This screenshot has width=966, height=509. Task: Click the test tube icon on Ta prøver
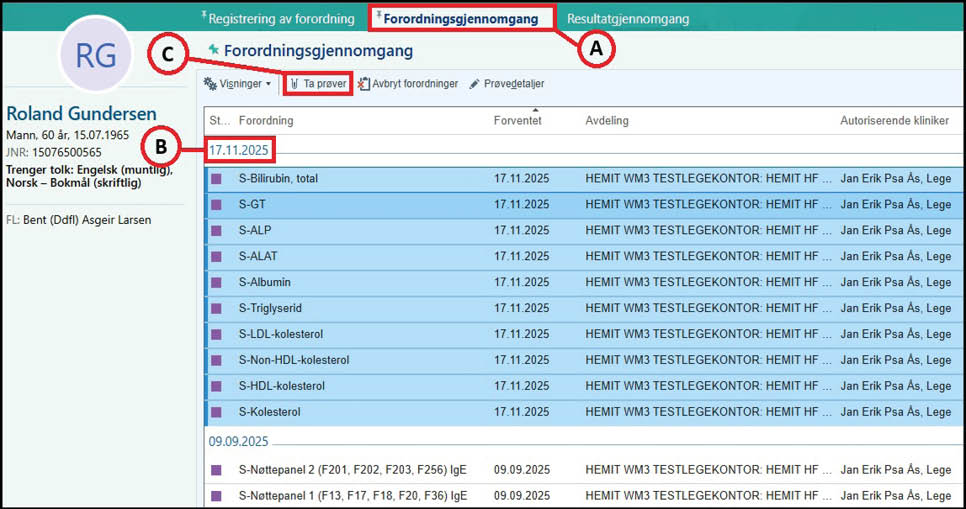pyautogui.click(x=295, y=84)
